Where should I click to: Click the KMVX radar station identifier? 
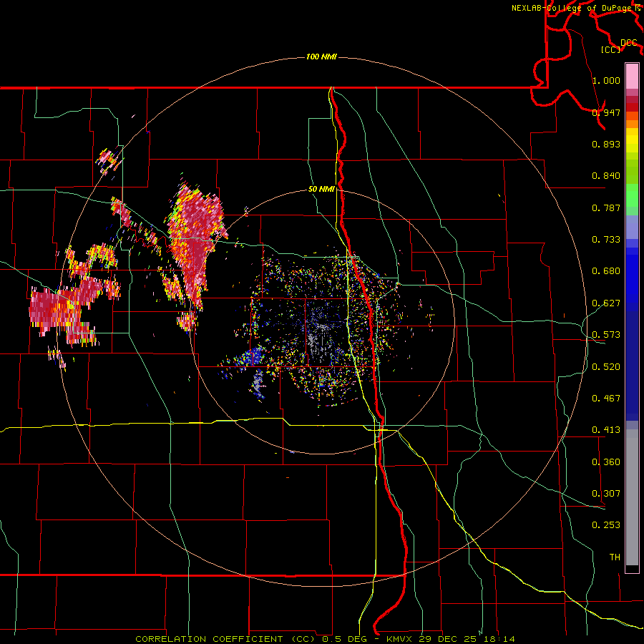tap(399, 639)
